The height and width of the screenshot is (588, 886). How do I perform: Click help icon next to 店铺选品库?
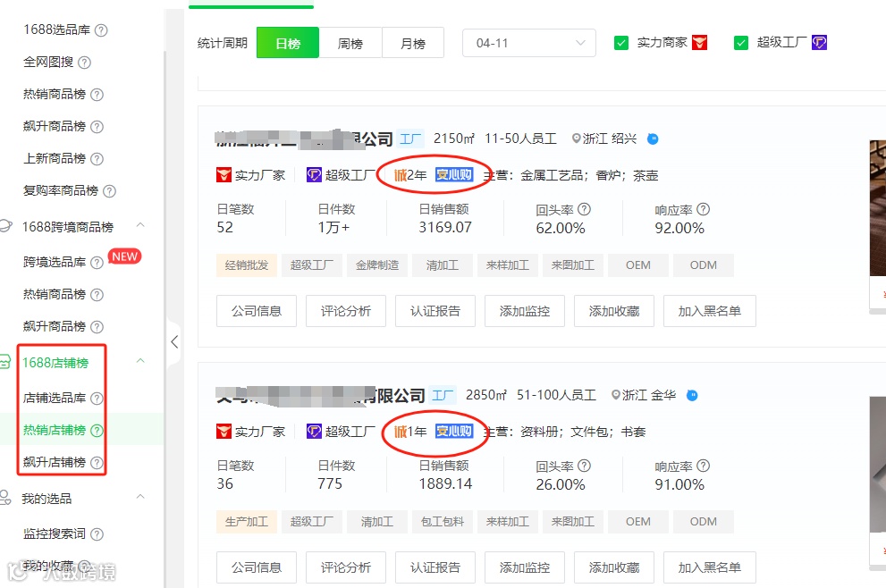tap(97, 399)
